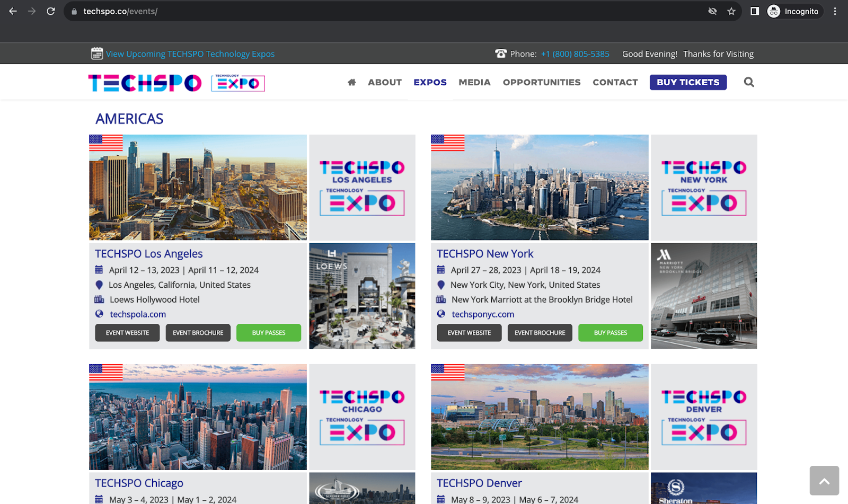Click TECHSPO Chicago Expo logo tile

click(x=362, y=417)
